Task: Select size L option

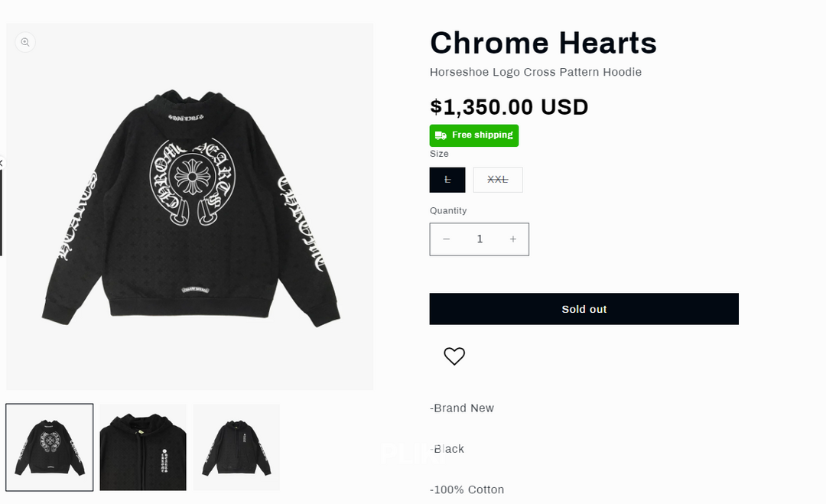Action: click(447, 180)
